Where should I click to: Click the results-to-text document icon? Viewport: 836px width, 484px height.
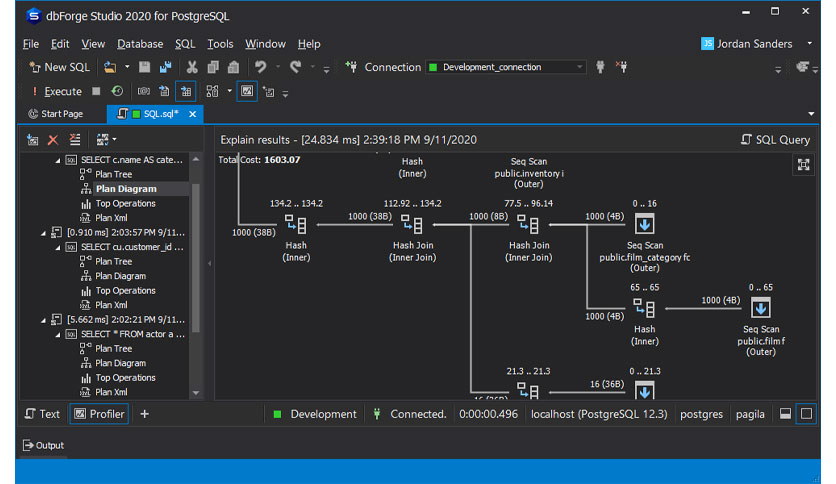[x=164, y=91]
